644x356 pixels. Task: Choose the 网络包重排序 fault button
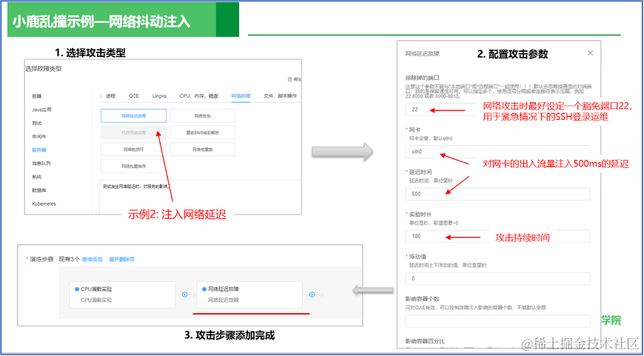[x=133, y=167]
